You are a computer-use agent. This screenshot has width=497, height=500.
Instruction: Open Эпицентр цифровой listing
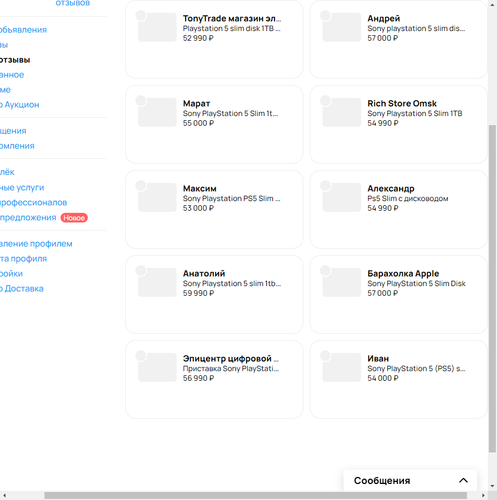tap(214, 379)
